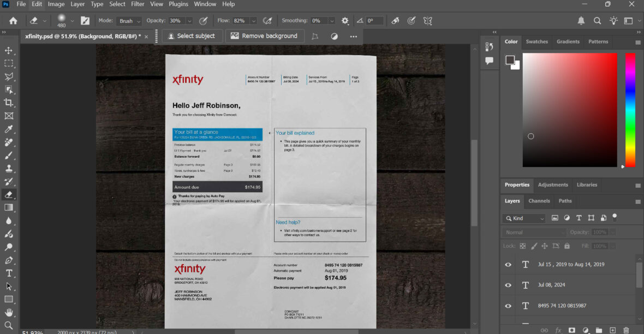The image size is (644, 334).
Task: Click the Remove background button
Action: 264,35
